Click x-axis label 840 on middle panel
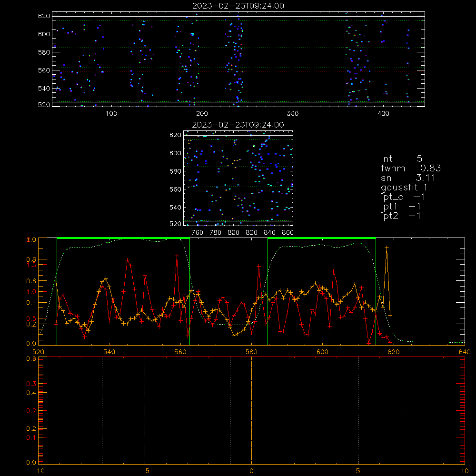Screen dimensions: 476x476 (269, 233)
